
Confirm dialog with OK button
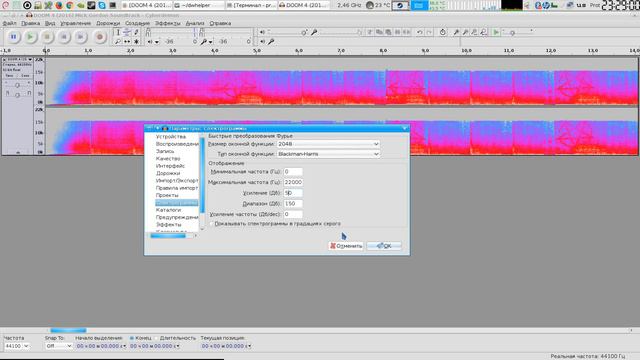384,246
